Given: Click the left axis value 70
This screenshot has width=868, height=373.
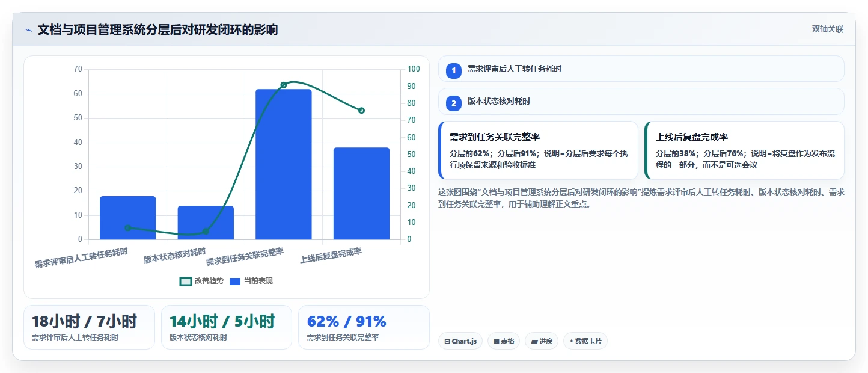Looking at the screenshot, I should point(78,69).
